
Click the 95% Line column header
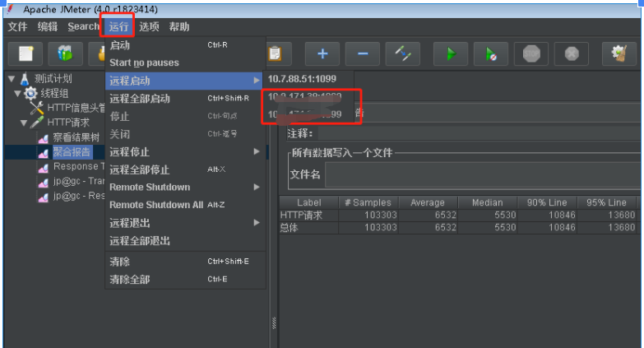(x=606, y=202)
